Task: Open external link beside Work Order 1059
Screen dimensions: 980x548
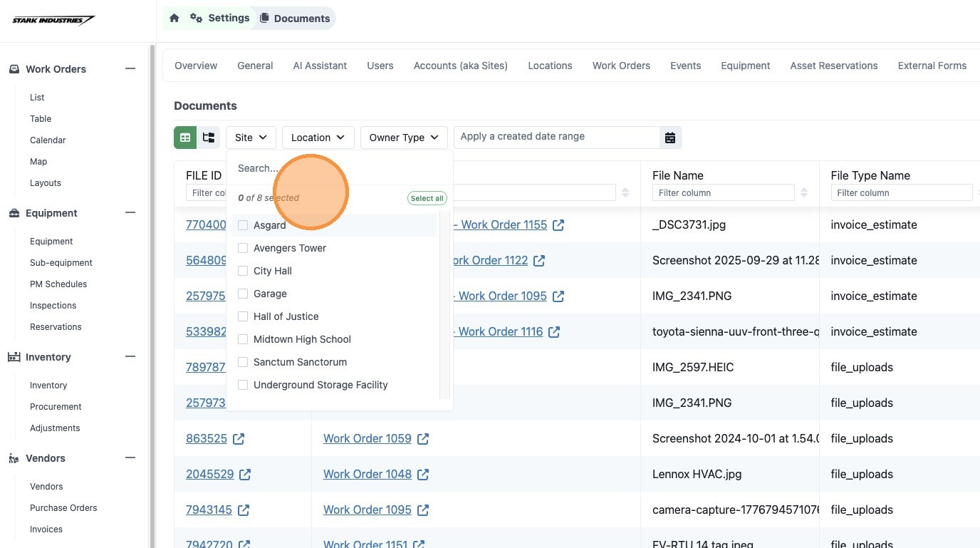Action: coord(423,439)
